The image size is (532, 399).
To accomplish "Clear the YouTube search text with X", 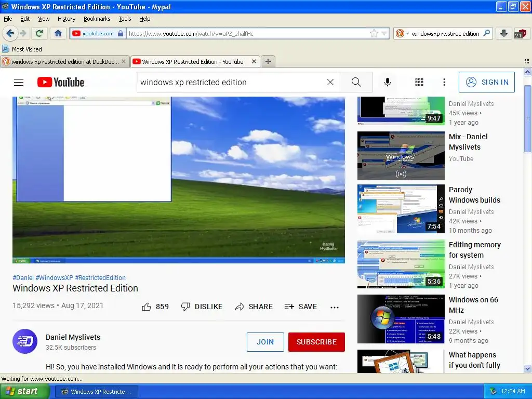I will click(330, 82).
